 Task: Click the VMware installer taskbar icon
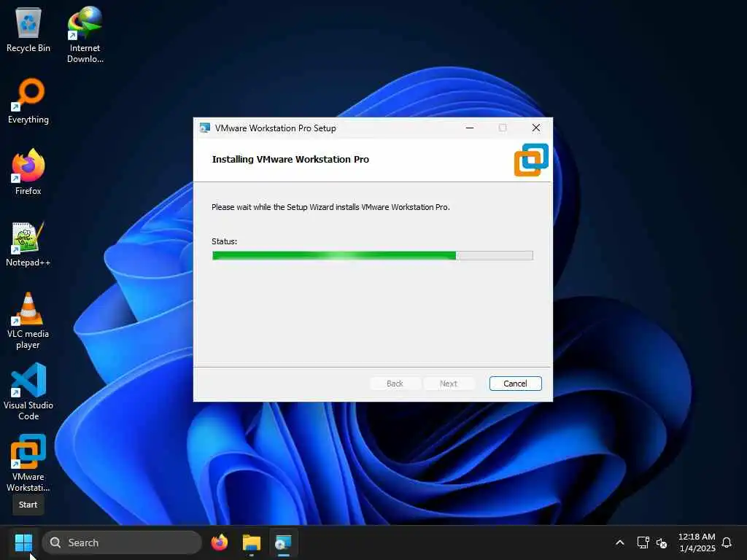(284, 542)
